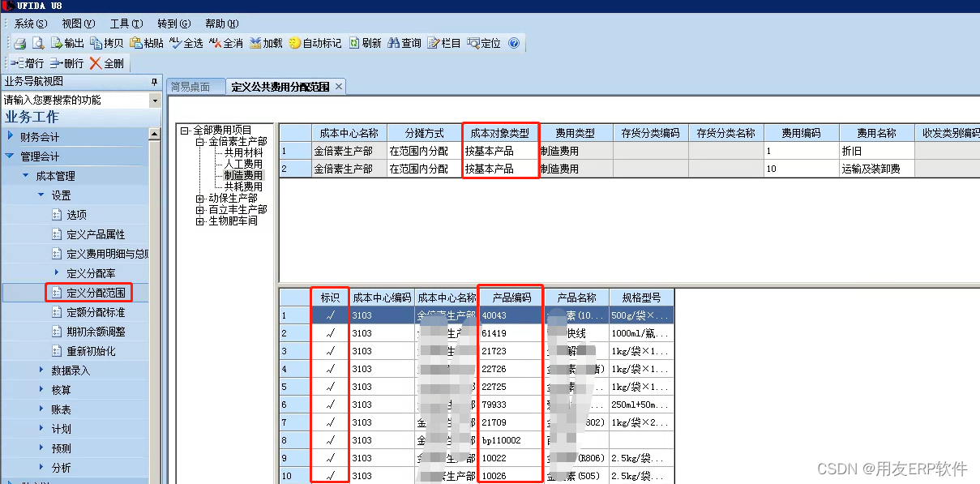
Task: Click the function search input box
Action: tap(75, 101)
